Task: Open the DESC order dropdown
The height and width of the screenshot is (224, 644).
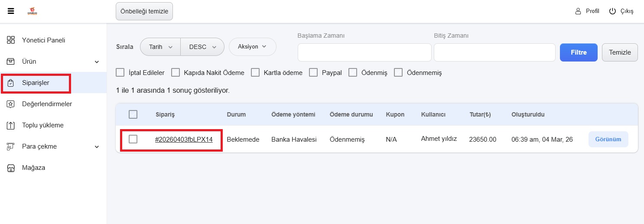Action: (202, 47)
